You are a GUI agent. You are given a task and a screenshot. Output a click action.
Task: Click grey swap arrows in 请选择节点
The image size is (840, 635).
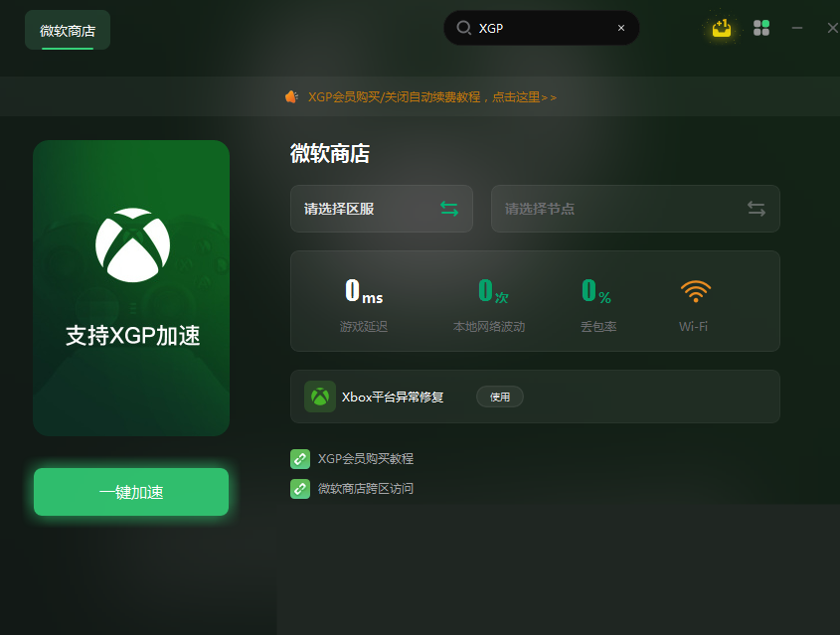[756, 209]
